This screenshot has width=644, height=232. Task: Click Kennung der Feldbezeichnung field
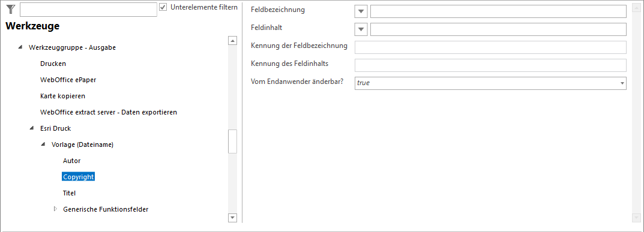tap(490, 47)
